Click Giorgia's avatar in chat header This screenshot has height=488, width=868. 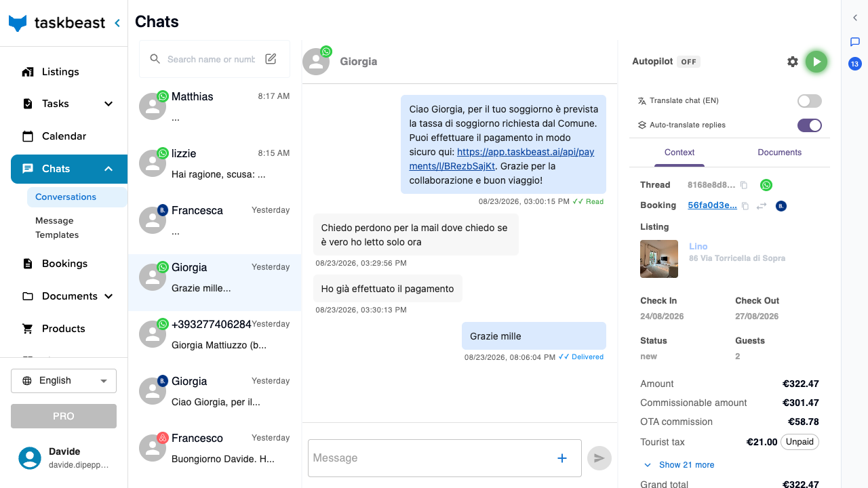click(x=316, y=61)
